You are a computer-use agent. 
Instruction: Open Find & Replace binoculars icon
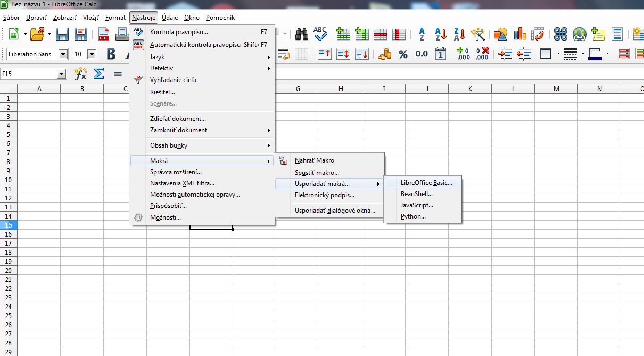pos(302,35)
